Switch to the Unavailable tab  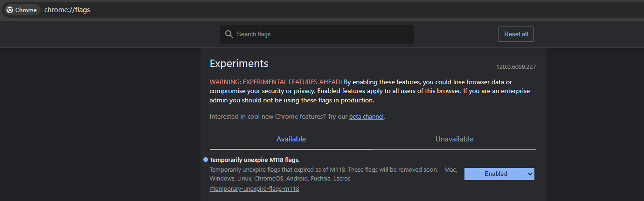tap(454, 139)
